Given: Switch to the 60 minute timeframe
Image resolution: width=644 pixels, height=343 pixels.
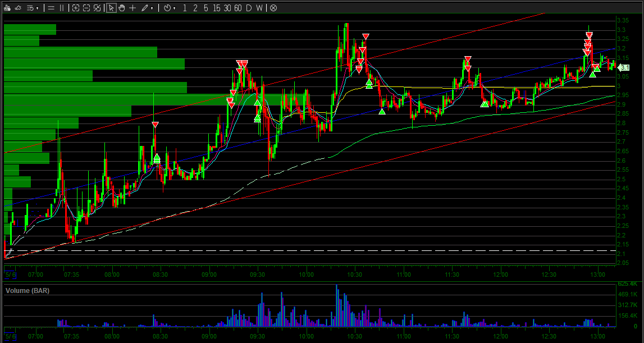Looking at the screenshot, I should click(238, 8).
